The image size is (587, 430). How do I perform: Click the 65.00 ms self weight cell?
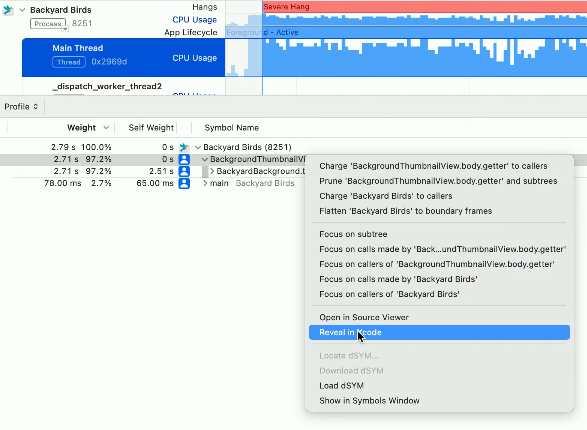(155, 183)
